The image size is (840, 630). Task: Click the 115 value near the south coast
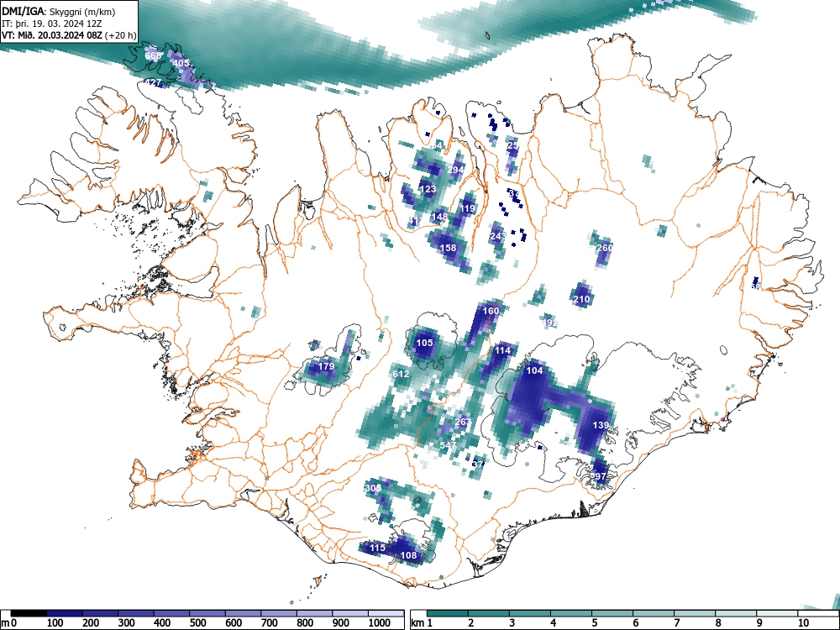[377, 548]
